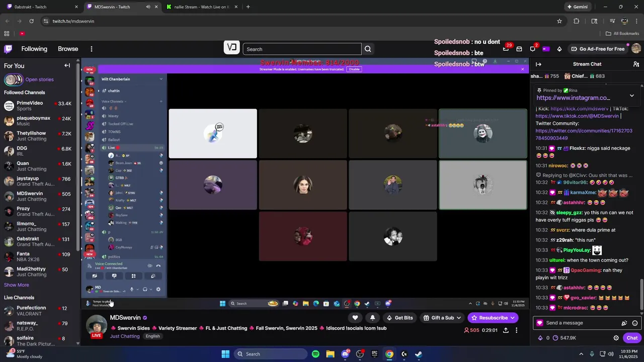This screenshot has width=644, height=362.
Task: Click the Twitch search input field
Action: point(302,49)
